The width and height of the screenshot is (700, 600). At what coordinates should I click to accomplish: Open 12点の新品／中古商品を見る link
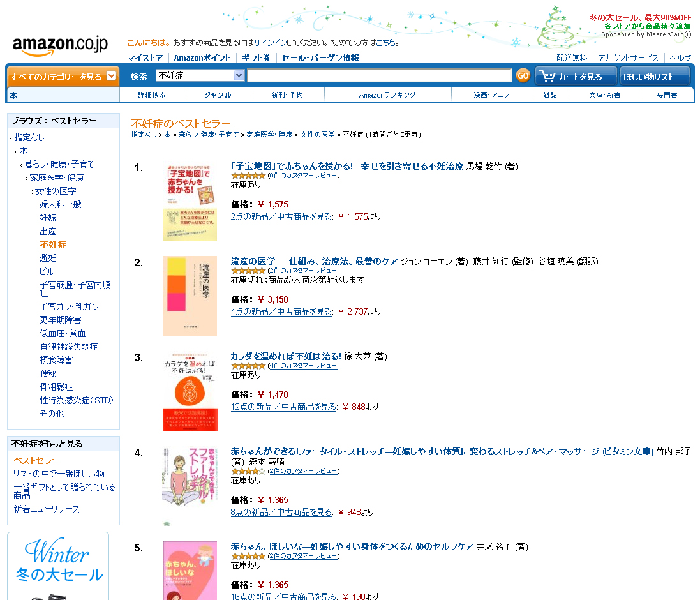pos(283,407)
